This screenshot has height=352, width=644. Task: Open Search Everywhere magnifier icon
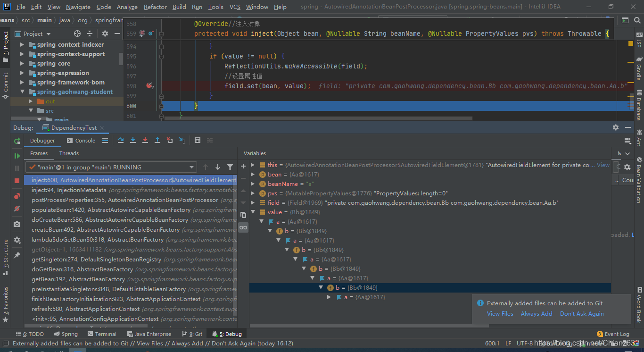coord(637,20)
